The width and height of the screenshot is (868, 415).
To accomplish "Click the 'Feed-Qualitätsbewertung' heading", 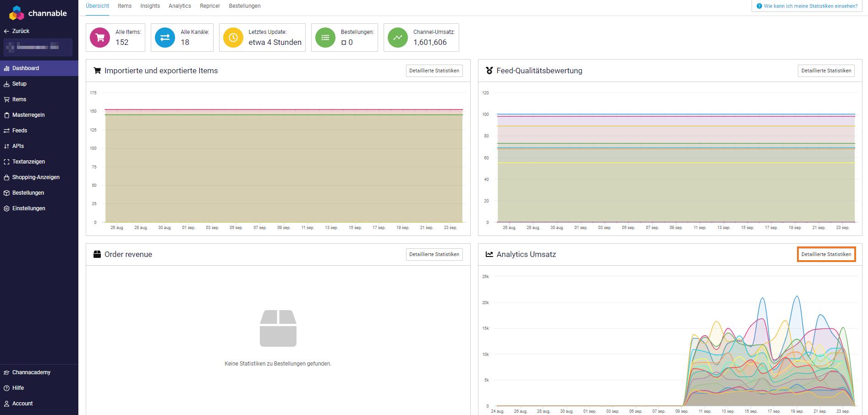I will pyautogui.click(x=539, y=71).
